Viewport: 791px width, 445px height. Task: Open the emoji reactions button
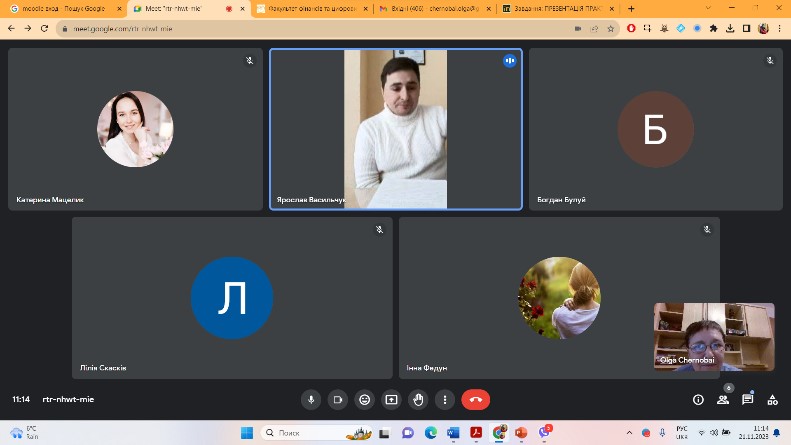pyautogui.click(x=364, y=400)
